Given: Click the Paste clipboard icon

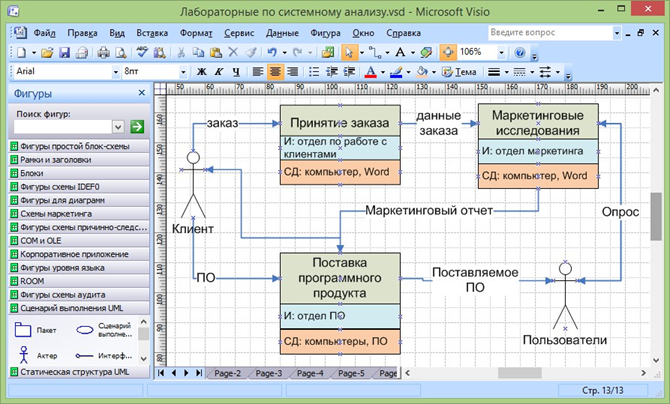Looking at the screenshot, I should click(216, 53).
